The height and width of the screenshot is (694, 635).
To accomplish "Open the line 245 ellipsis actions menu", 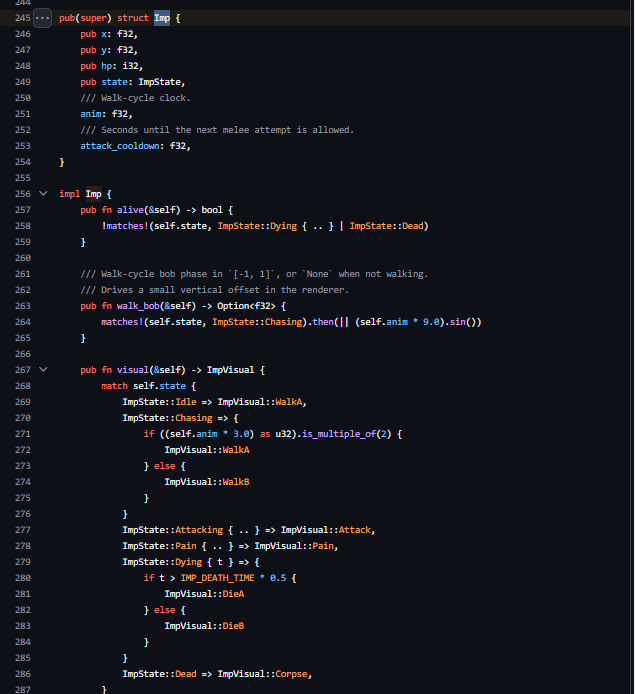I will [x=43, y=18].
